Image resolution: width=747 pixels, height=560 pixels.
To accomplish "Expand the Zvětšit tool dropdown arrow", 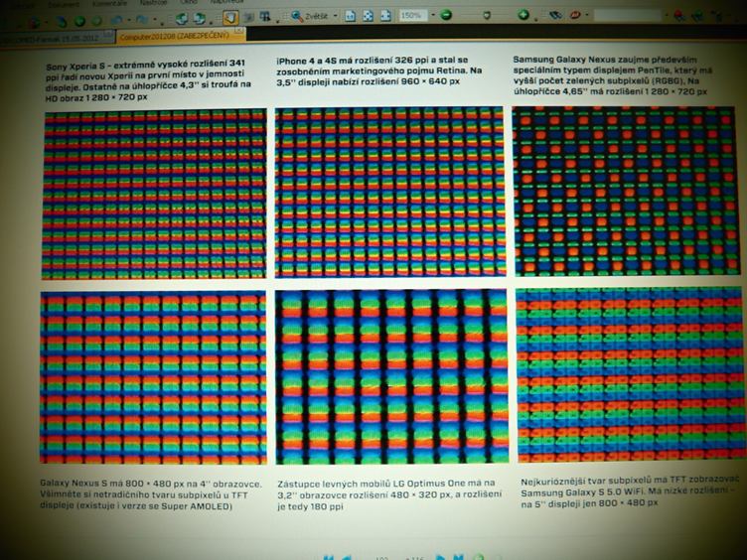I will tap(336, 17).
